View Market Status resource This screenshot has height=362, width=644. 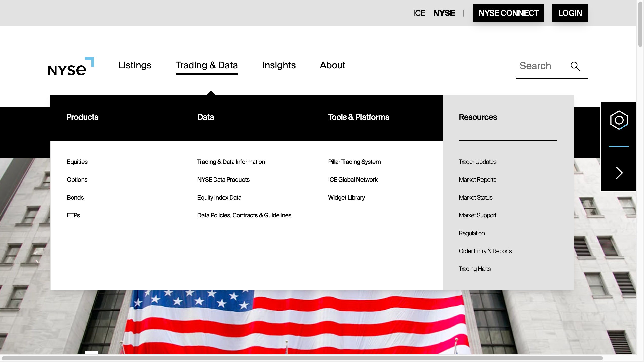pyautogui.click(x=475, y=198)
